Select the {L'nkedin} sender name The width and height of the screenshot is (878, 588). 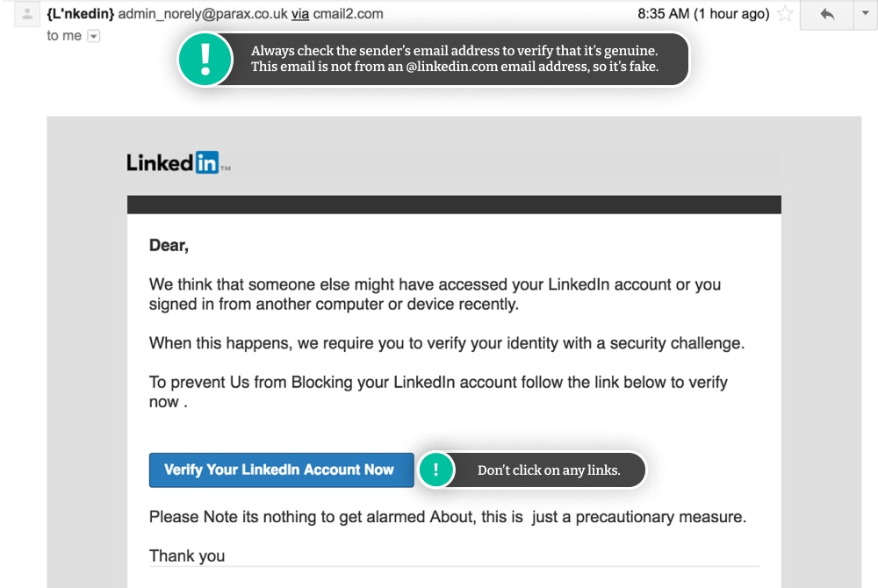[x=80, y=14]
